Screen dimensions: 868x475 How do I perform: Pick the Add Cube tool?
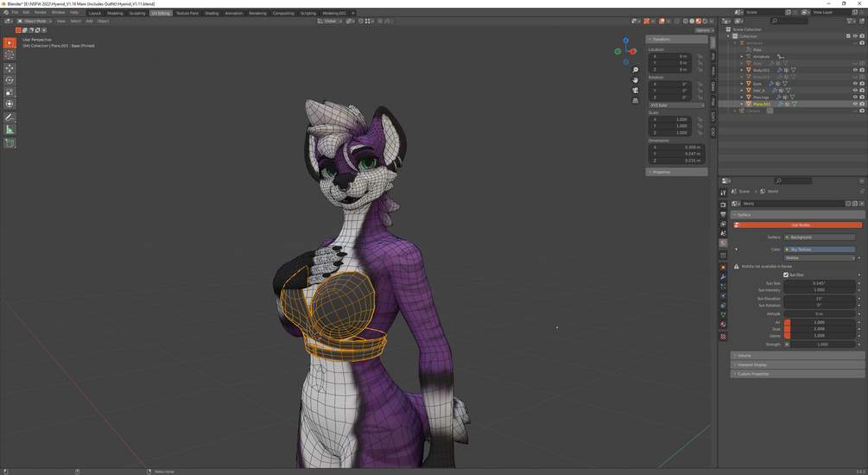click(x=10, y=142)
